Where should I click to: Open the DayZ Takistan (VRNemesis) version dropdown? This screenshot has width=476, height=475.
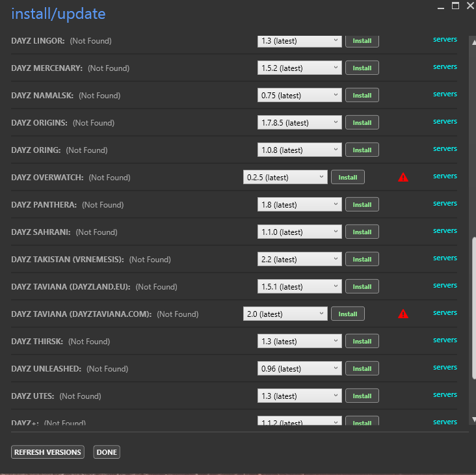pyautogui.click(x=299, y=259)
